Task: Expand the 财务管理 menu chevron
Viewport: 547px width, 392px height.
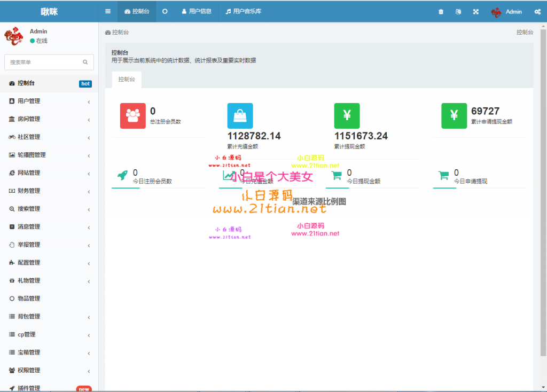Action: (89, 192)
